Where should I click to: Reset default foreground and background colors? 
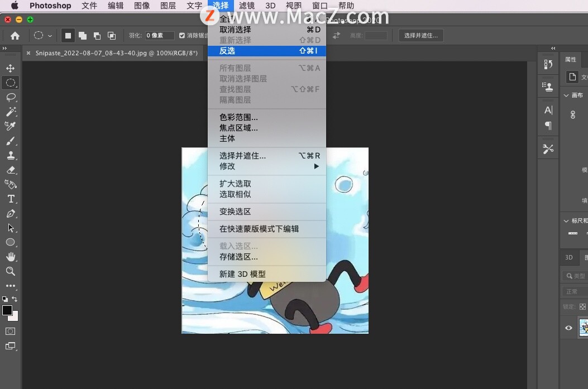5,299
